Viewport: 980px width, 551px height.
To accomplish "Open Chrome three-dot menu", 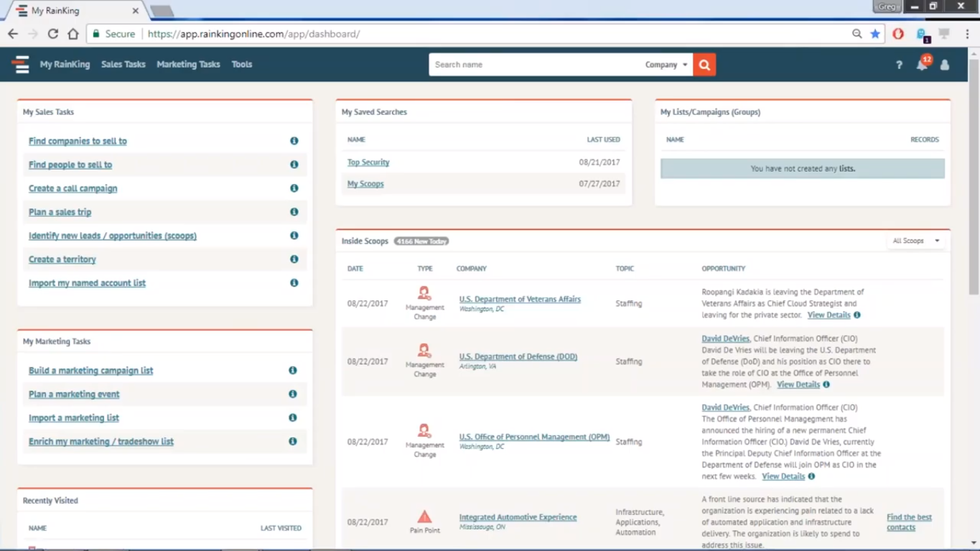I will coord(967,34).
